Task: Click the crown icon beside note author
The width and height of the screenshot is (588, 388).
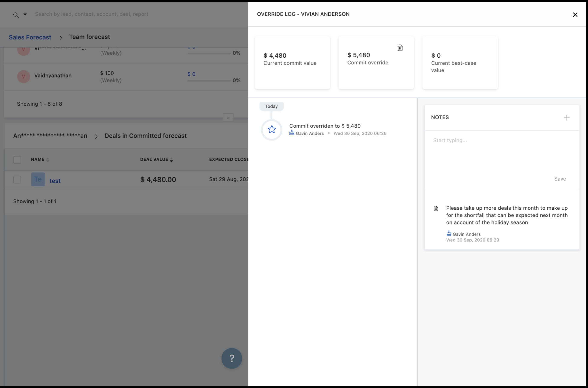Action: click(x=449, y=233)
